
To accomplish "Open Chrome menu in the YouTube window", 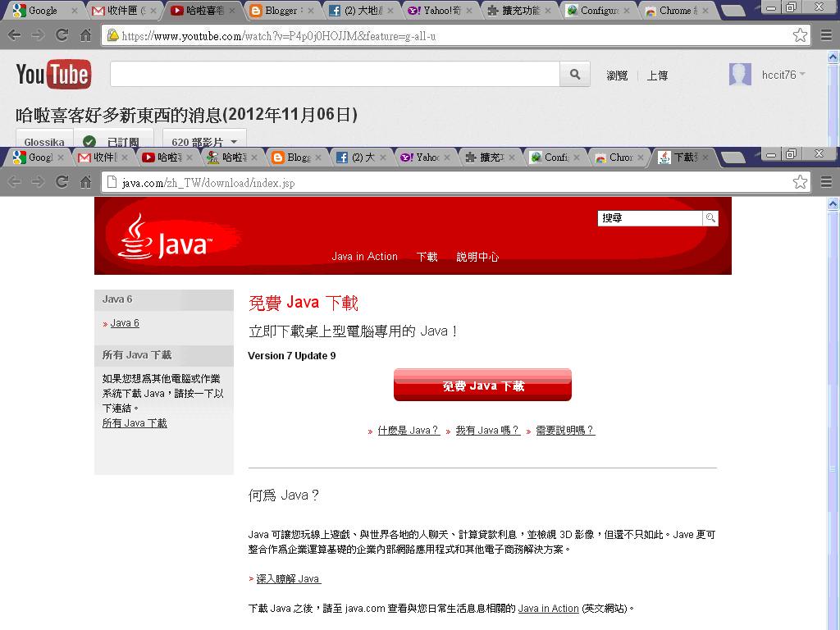I will coord(826,35).
